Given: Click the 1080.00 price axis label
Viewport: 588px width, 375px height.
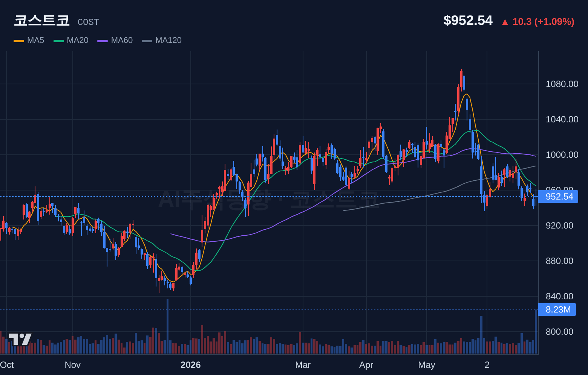Looking at the screenshot, I should tap(562, 84).
